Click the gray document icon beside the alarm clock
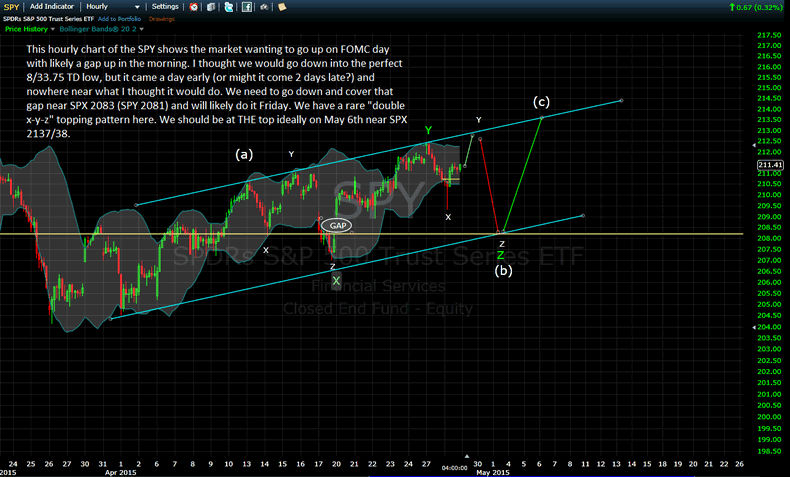The image size is (790, 477). point(211,7)
